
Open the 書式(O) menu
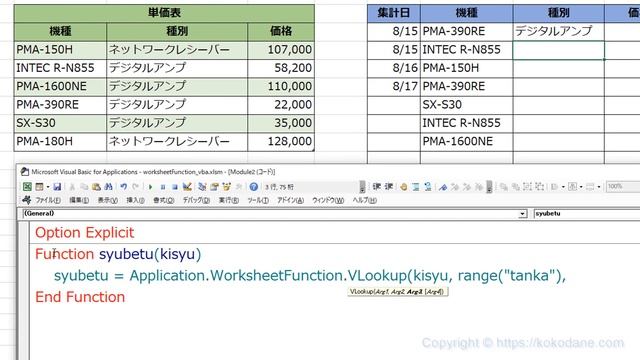tap(163, 200)
